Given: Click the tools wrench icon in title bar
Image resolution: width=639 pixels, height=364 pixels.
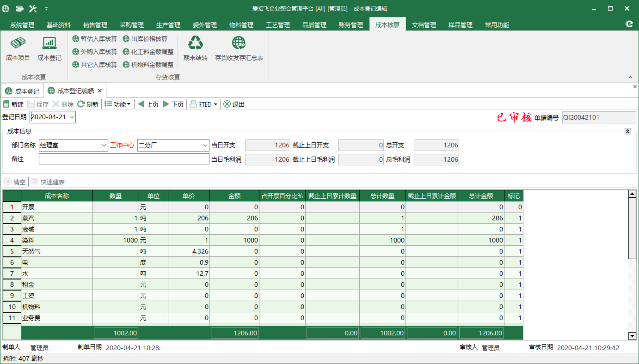Looking at the screenshot, I should click(33, 9).
